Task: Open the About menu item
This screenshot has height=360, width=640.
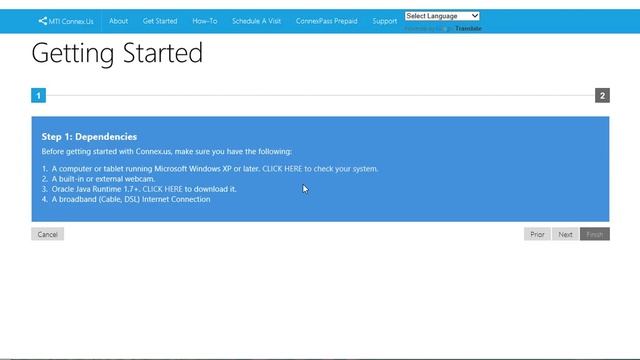Action: tap(118, 21)
